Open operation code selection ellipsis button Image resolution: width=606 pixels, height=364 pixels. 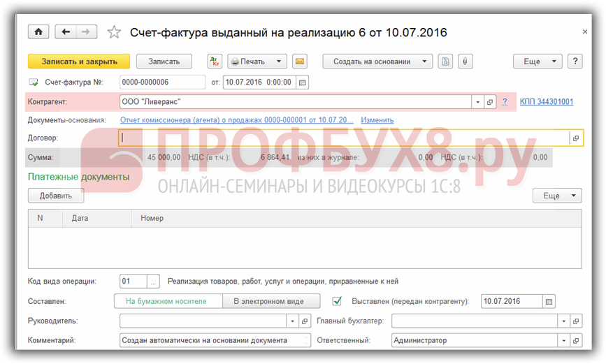point(153,282)
